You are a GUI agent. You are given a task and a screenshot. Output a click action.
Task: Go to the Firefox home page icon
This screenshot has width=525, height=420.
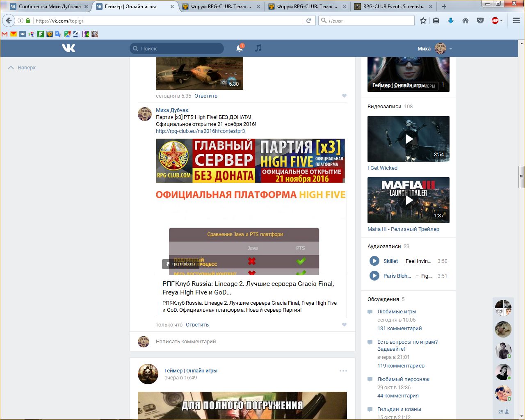(465, 21)
